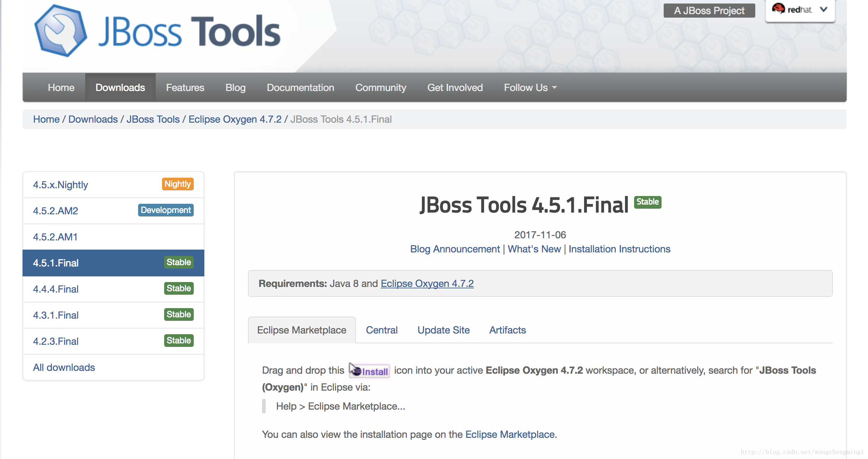Click the blue Development badge
The image size is (868, 459).
[x=166, y=210]
